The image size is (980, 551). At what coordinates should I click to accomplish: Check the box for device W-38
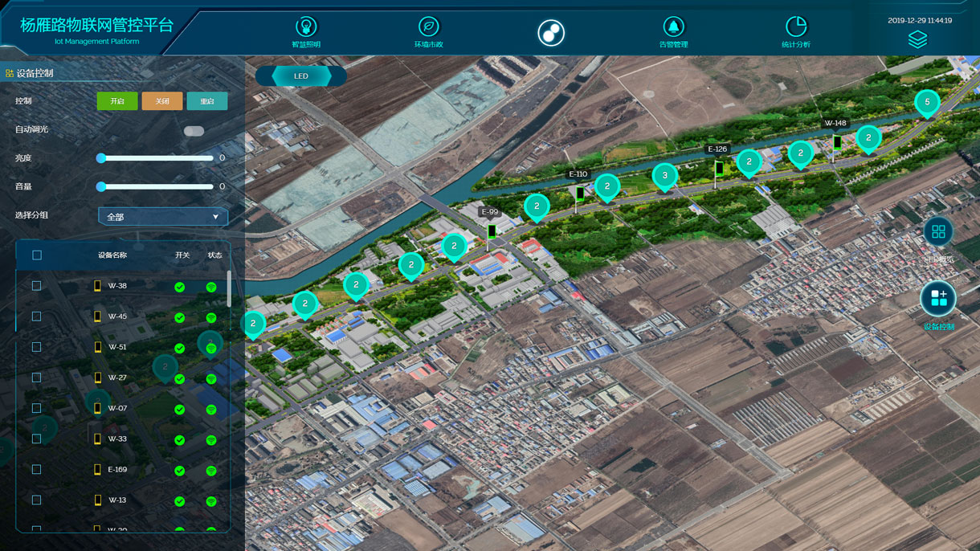pos(36,286)
